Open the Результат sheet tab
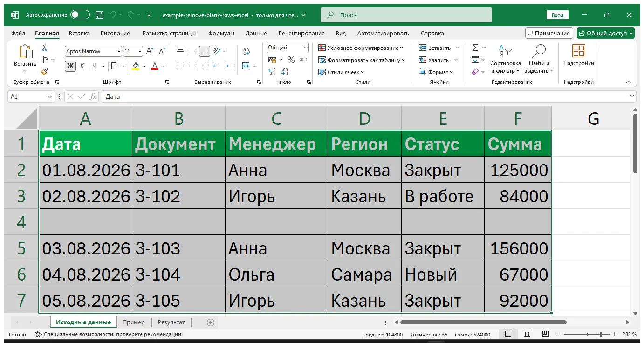The image size is (644, 343). click(171, 322)
